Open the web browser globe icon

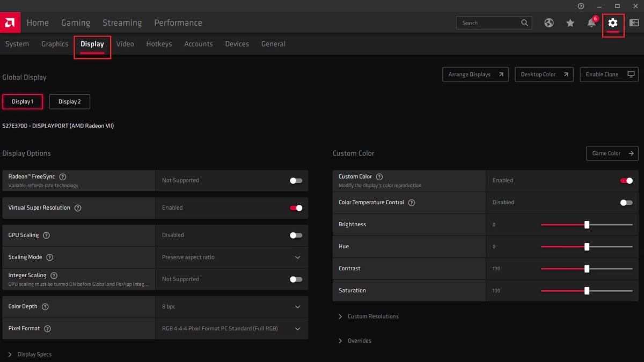pyautogui.click(x=548, y=23)
